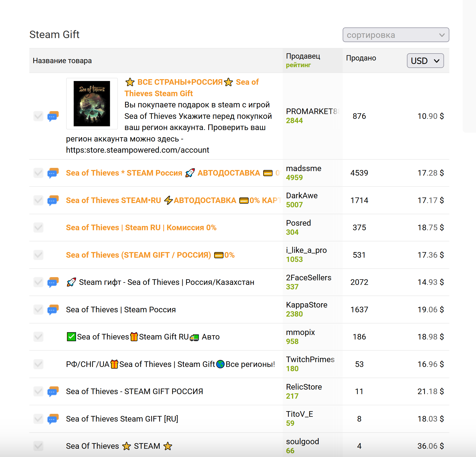Screen dimensions: 476x457
Task: Open Sea of Thieves Steam GIFT [RU] listing
Action: pyautogui.click(x=122, y=419)
